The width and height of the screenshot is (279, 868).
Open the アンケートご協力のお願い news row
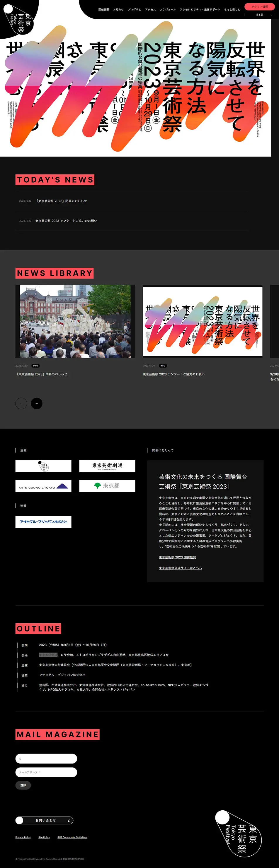pos(132,221)
